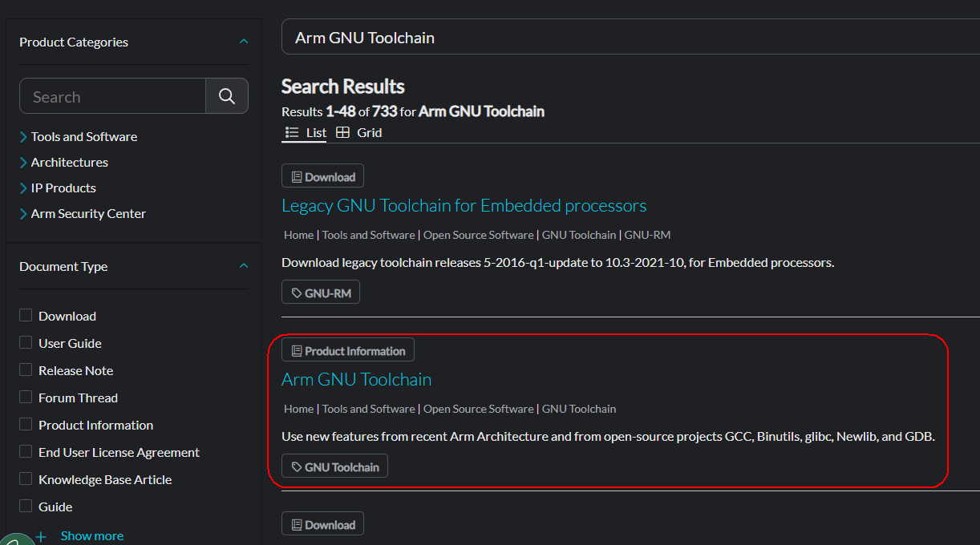Image resolution: width=980 pixels, height=545 pixels.
Task: Click the Product Categories heading
Action: pos(74,42)
